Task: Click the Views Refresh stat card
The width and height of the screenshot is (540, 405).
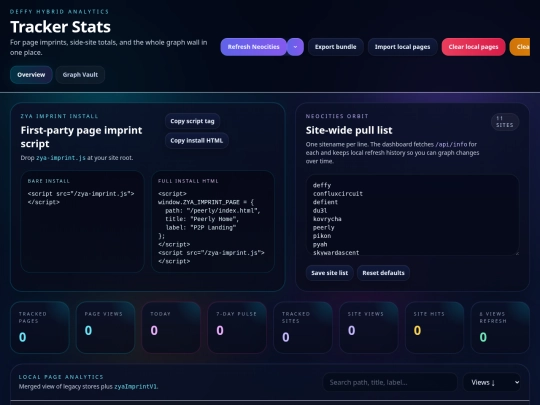Action: tap(500, 328)
